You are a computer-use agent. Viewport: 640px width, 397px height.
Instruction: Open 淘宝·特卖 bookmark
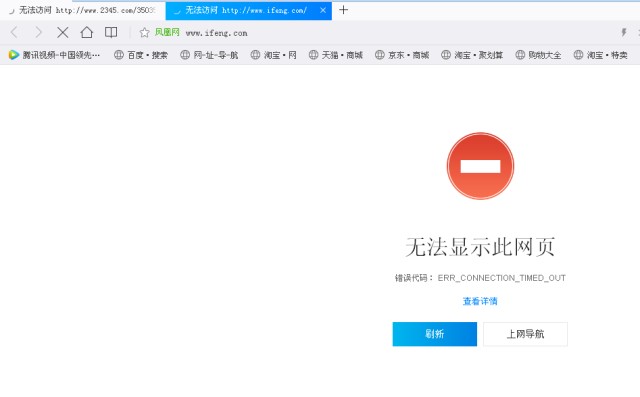[600, 55]
